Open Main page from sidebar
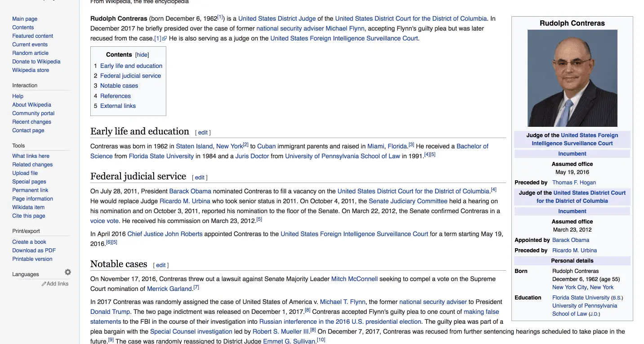This screenshot has width=644, height=344. 25,19
